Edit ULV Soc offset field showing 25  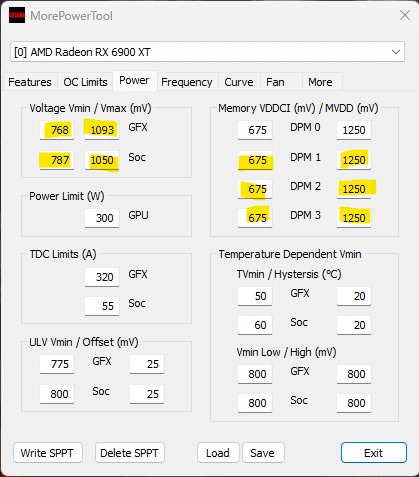pyautogui.click(x=147, y=394)
